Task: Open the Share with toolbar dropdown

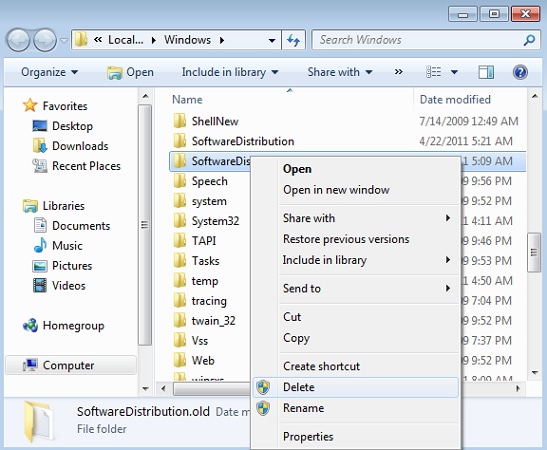Action: (x=340, y=72)
